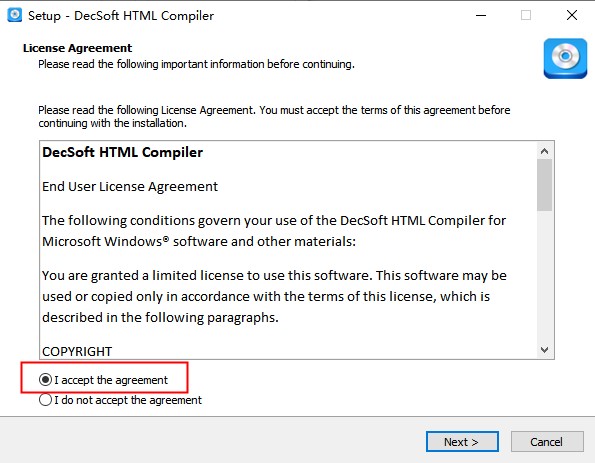Screen dimensions: 595x463
Task: Click the license text scrollbar thumb
Action: tap(544, 185)
